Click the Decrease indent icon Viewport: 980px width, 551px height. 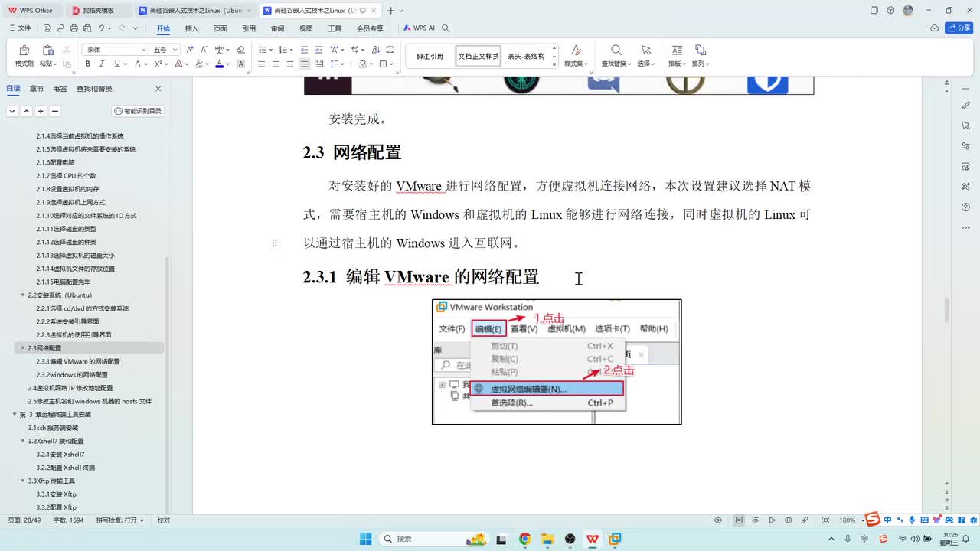tap(305, 50)
